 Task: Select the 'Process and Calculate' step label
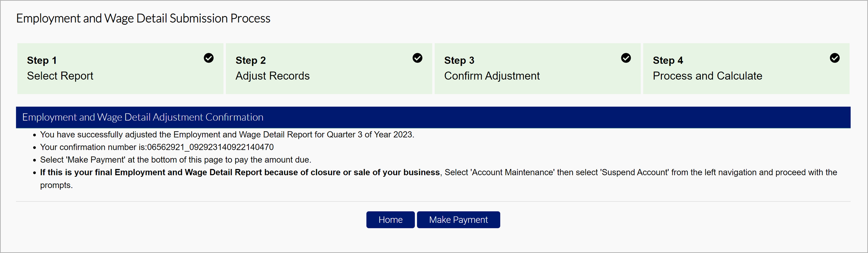coord(707,76)
